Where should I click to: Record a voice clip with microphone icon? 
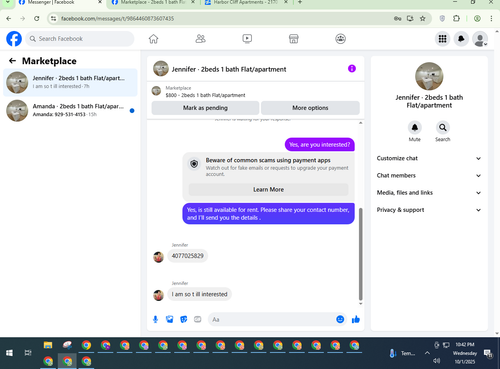(x=155, y=319)
